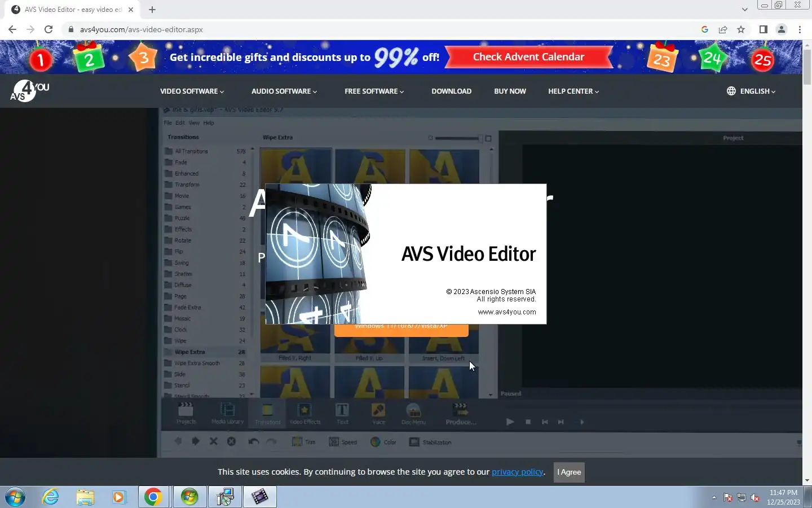Image resolution: width=812 pixels, height=508 pixels.
Task: Open the Chrome side panel
Action: tap(763, 29)
